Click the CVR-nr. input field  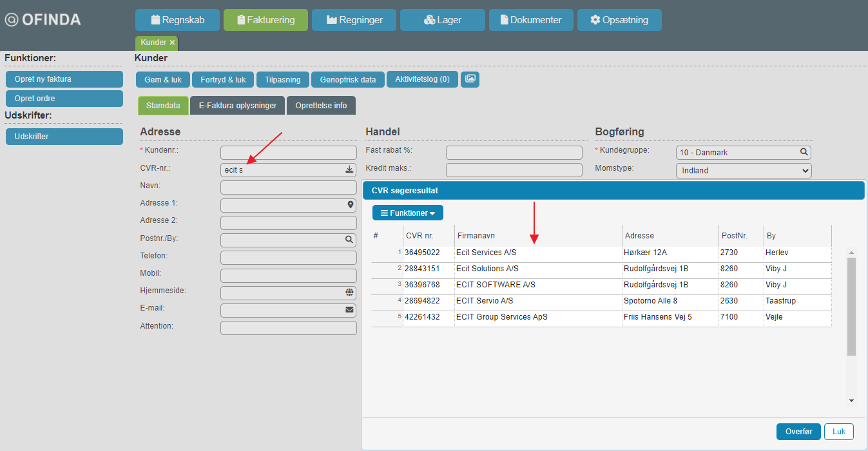click(x=289, y=170)
